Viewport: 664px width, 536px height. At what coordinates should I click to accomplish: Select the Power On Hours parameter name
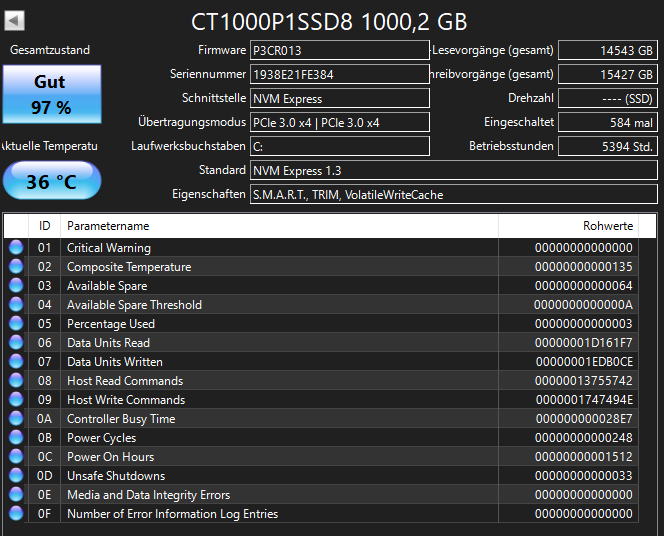111,457
